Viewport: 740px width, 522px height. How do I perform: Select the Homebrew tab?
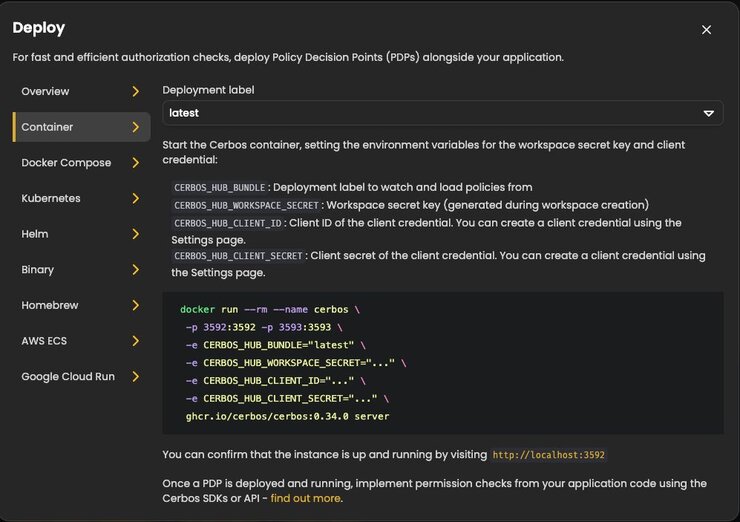81,305
